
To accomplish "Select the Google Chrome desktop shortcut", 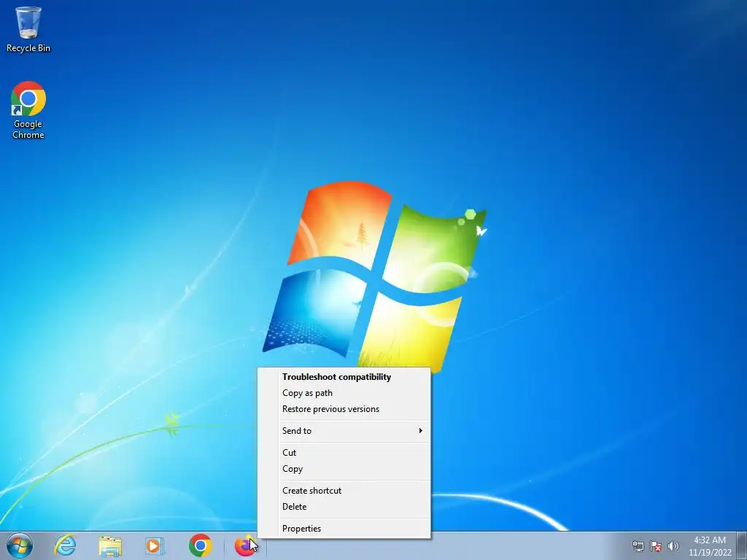I will pyautogui.click(x=28, y=110).
